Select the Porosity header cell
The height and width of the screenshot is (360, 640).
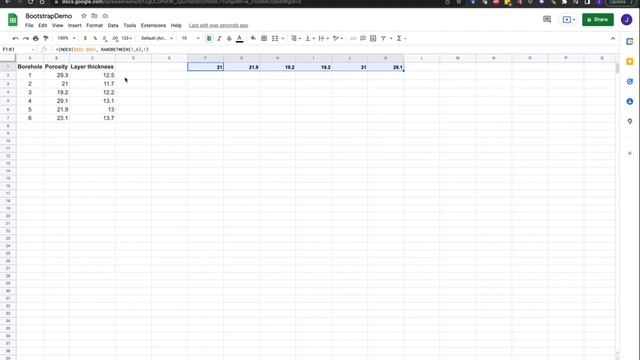(56, 67)
